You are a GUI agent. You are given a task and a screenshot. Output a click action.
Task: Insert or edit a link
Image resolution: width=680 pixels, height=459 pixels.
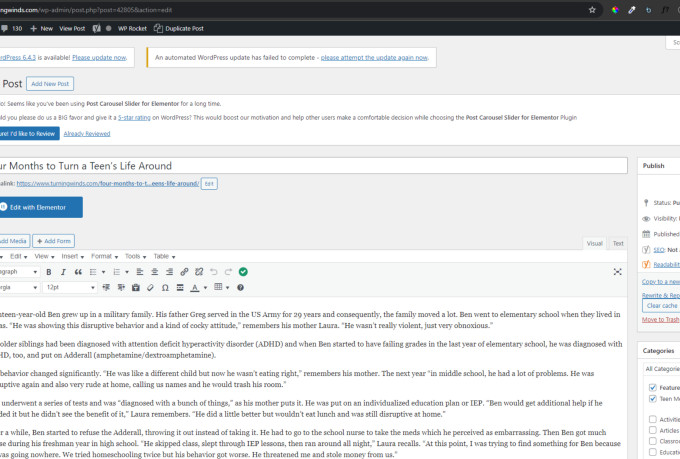[184, 272]
